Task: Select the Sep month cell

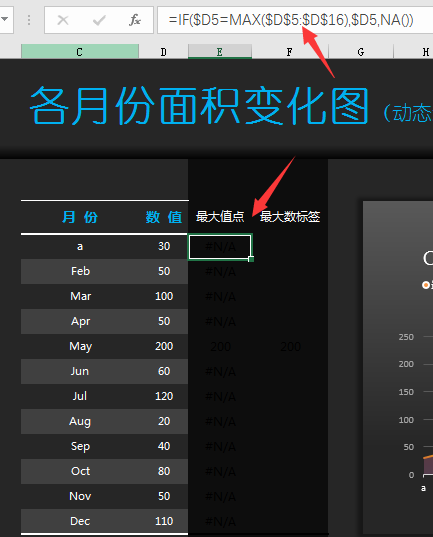Action: pos(80,446)
